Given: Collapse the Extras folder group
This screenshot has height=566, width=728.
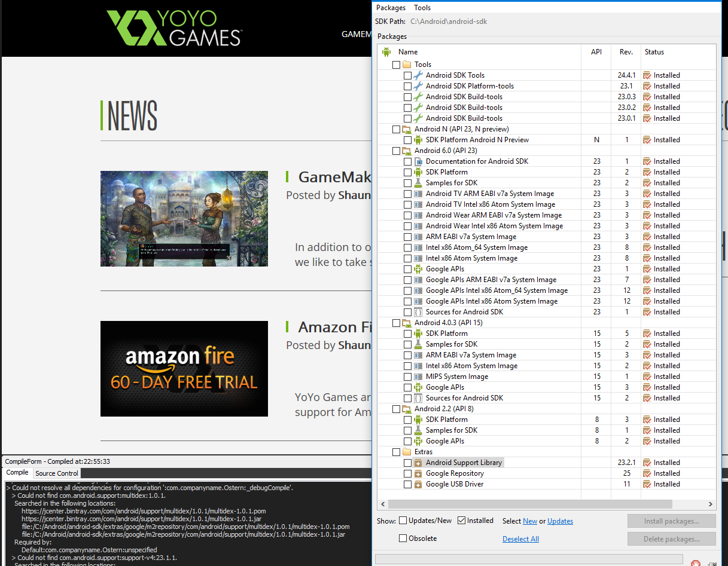Looking at the screenshot, I should 407,452.
